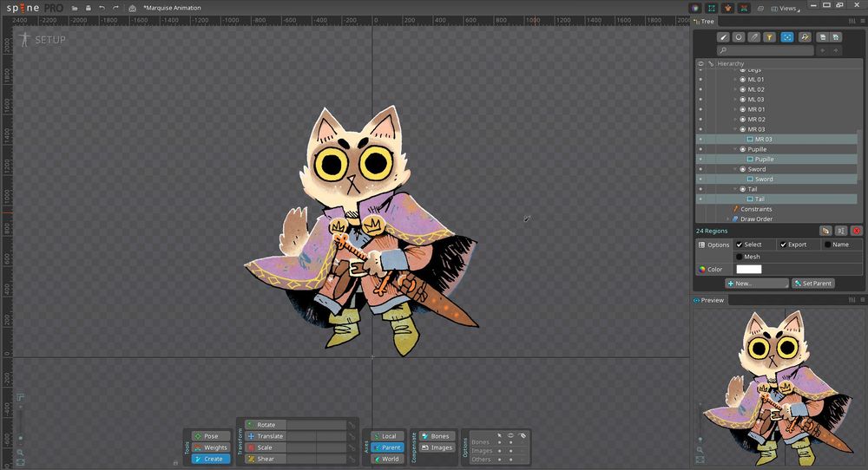Select the Create tool

tap(211, 459)
